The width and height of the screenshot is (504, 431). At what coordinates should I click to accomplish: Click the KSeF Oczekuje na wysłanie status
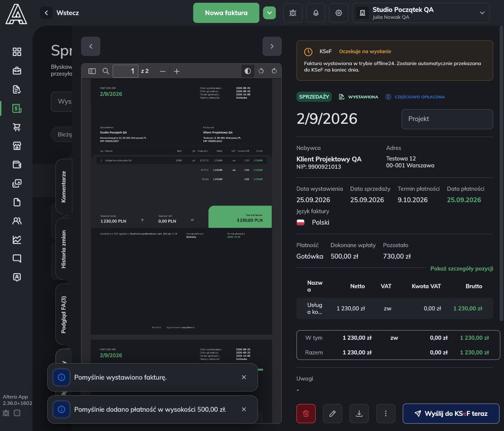click(365, 51)
